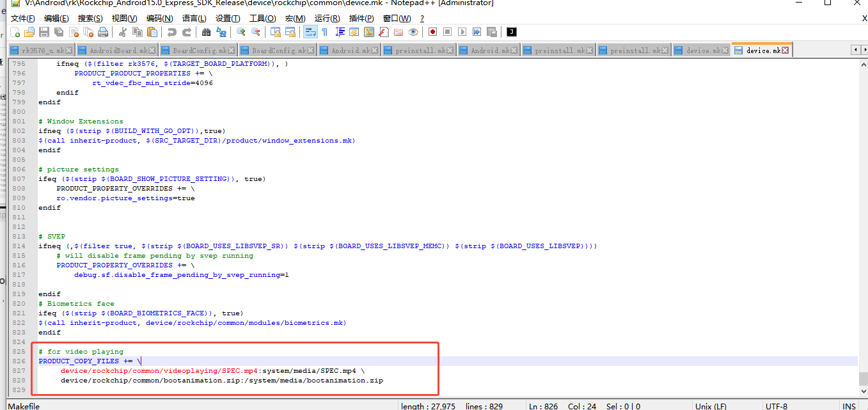This screenshot has width=868, height=410.
Task: Save the current file via toolbar
Action: [44, 32]
